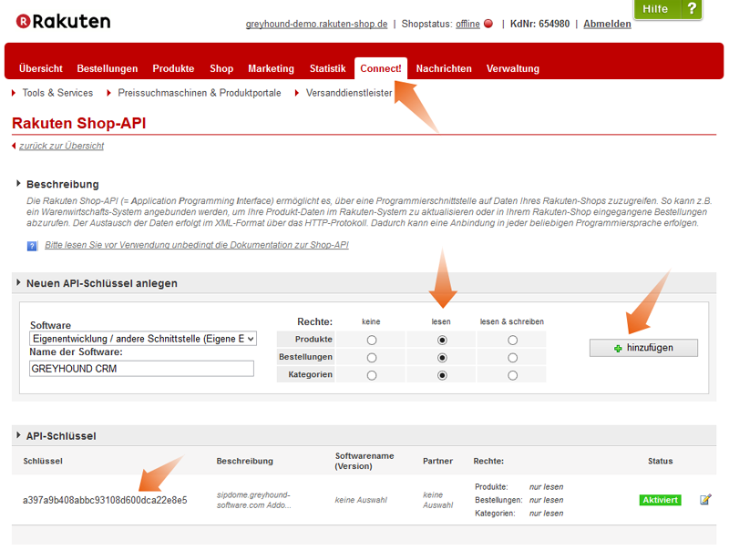The width and height of the screenshot is (729, 560).
Task: Click the red offline shop status indicator
Action: pyautogui.click(x=488, y=24)
